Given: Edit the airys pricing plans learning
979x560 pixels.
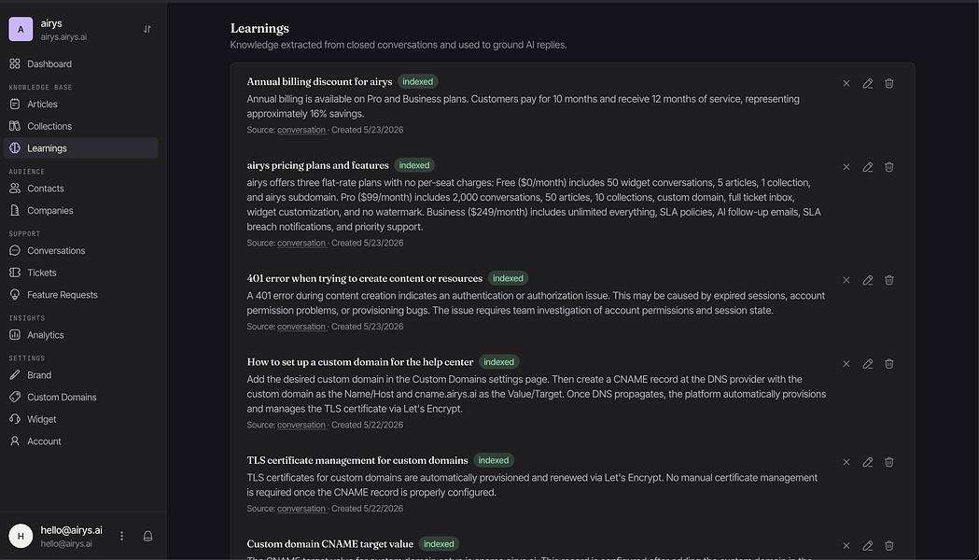Looking at the screenshot, I should 868,167.
